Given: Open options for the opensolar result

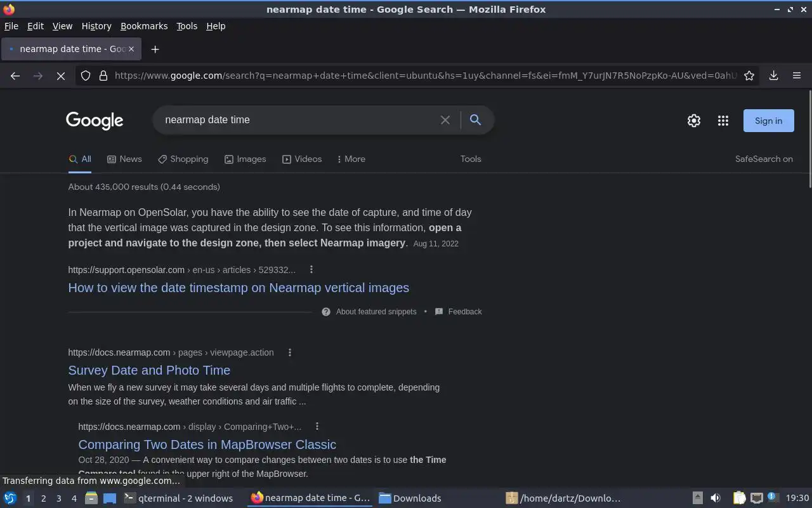Looking at the screenshot, I should [311, 269].
